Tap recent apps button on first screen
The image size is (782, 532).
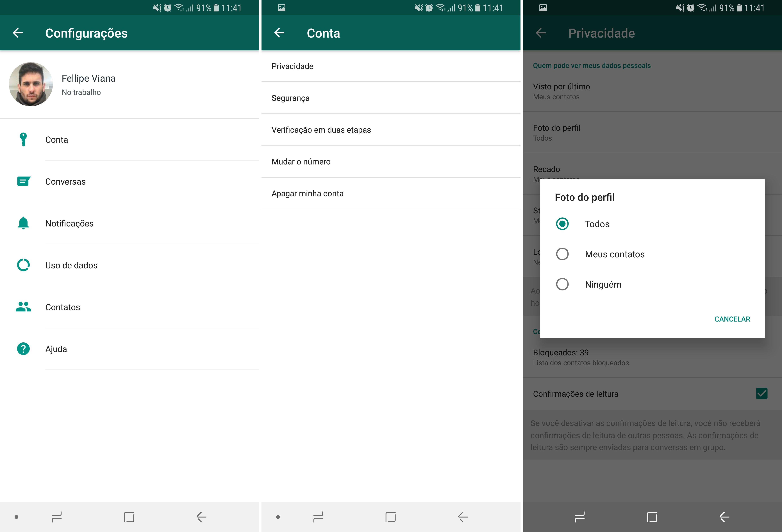coord(56,517)
